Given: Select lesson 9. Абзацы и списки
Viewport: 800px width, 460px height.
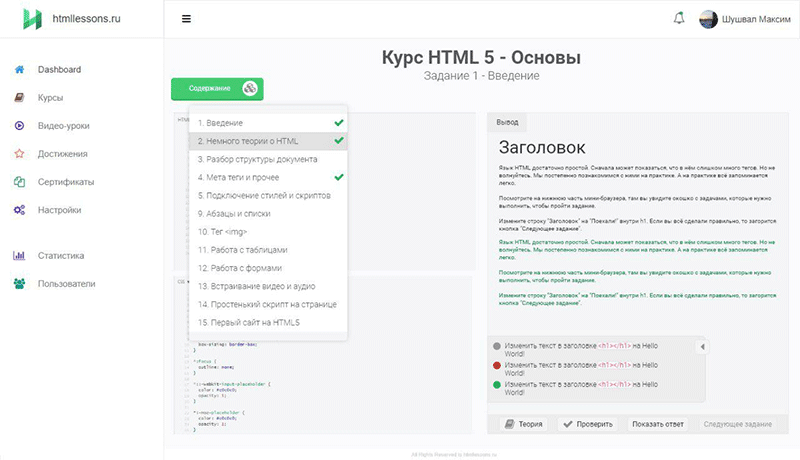Looking at the screenshot, I should [x=268, y=214].
